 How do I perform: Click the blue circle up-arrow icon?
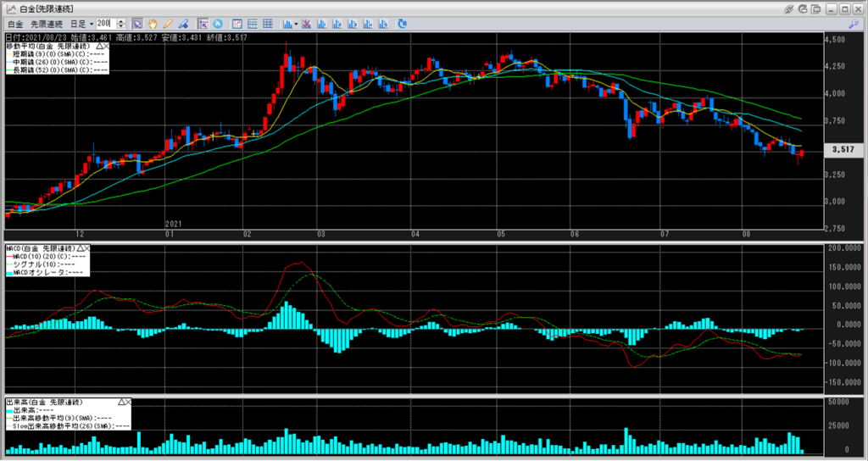tap(218, 24)
